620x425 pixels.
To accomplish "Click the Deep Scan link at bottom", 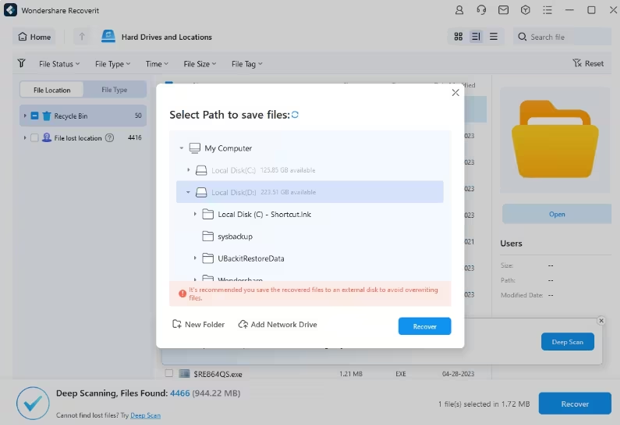I will pos(145,415).
